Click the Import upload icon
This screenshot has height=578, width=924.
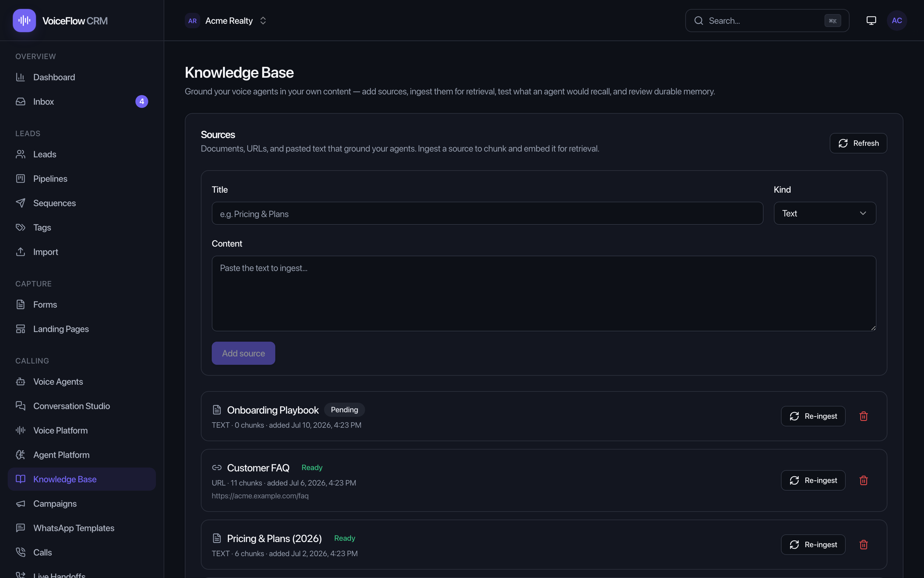[x=21, y=252]
